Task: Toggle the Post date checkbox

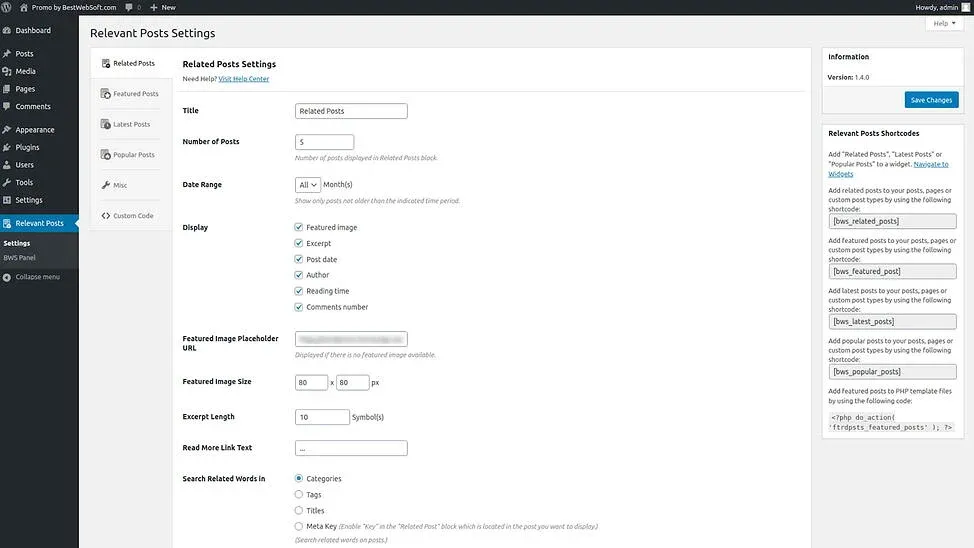Action: point(299,259)
